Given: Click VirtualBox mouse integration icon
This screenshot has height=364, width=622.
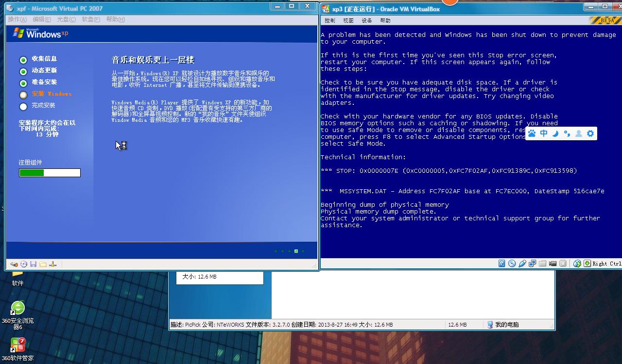Looking at the screenshot, I should coord(577,264).
